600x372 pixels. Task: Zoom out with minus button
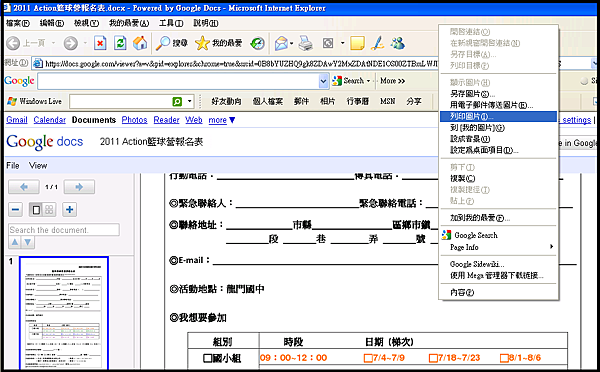pyautogui.click(x=15, y=209)
